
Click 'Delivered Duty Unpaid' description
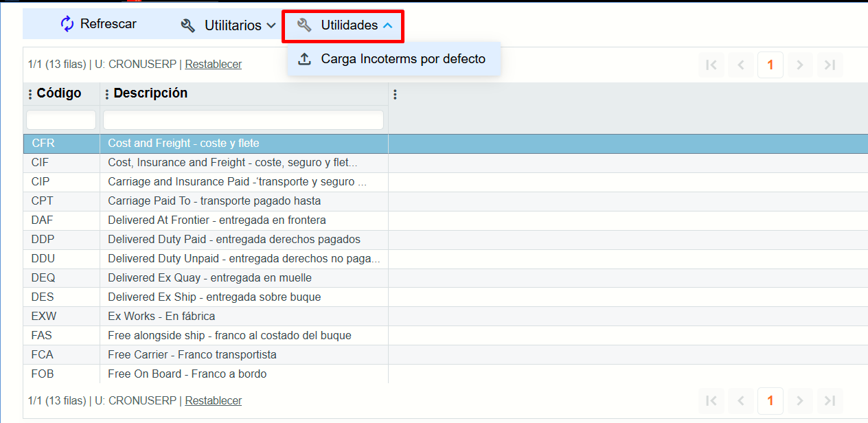point(244,259)
